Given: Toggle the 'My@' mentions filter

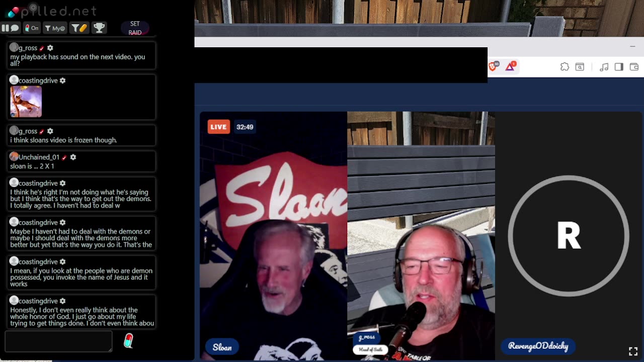Looking at the screenshot, I should pos(55,28).
